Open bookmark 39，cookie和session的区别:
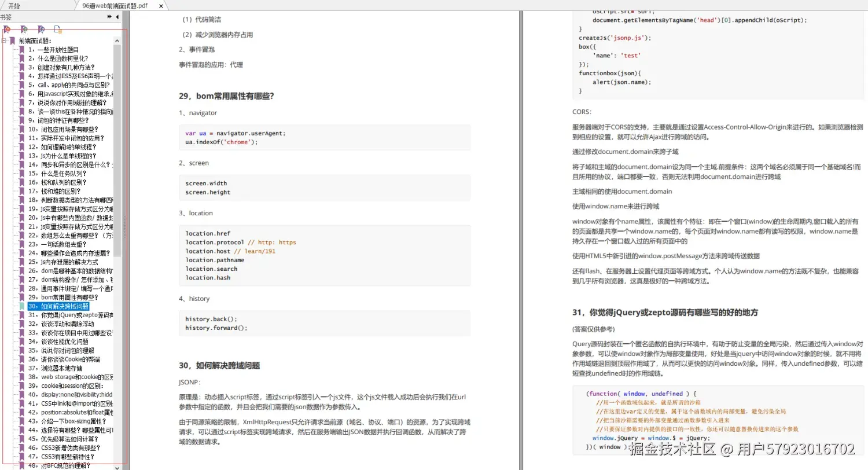This screenshot has width=868, height=470. (x=65, y=386)
